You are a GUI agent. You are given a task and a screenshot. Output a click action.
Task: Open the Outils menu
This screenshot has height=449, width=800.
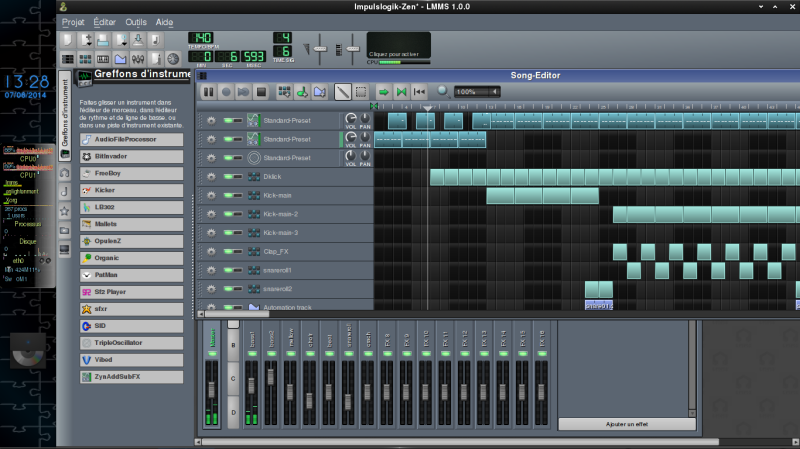(x=136, y=21)
